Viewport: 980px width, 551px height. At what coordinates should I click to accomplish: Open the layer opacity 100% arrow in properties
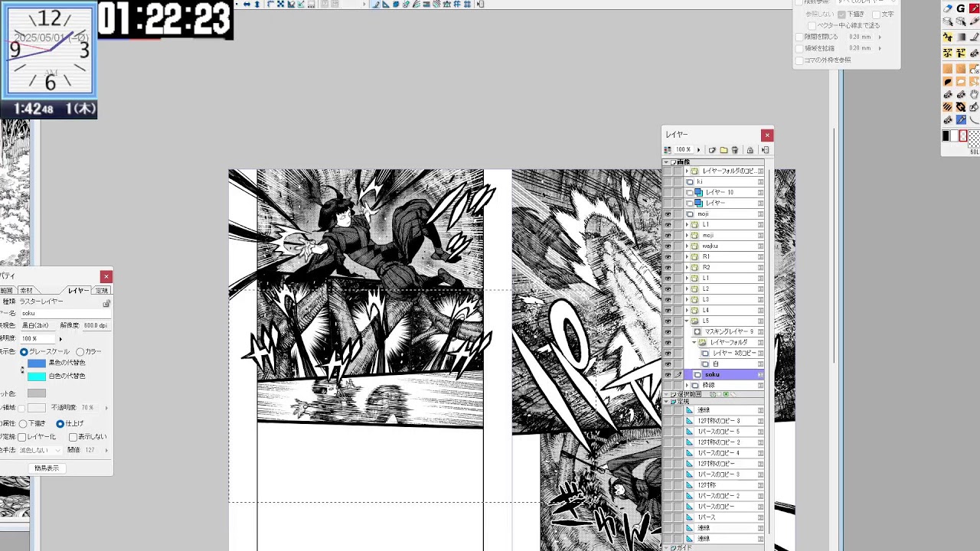point(60,338)
